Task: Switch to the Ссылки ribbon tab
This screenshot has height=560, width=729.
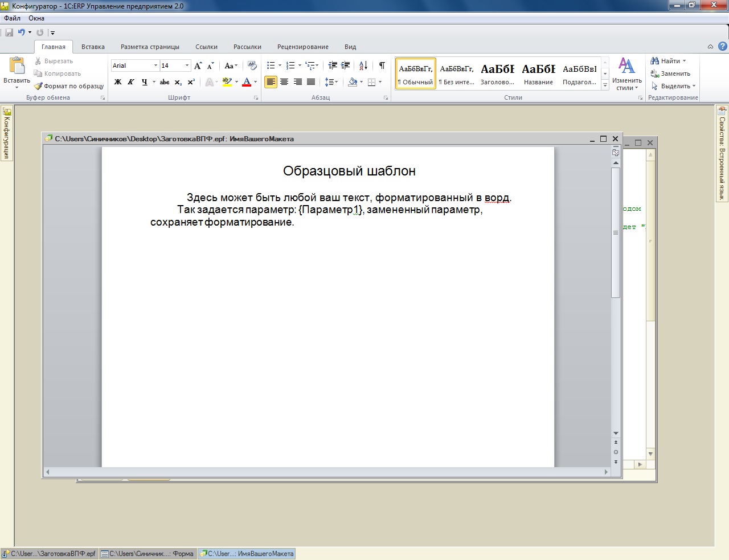Action: coord(206,47)
